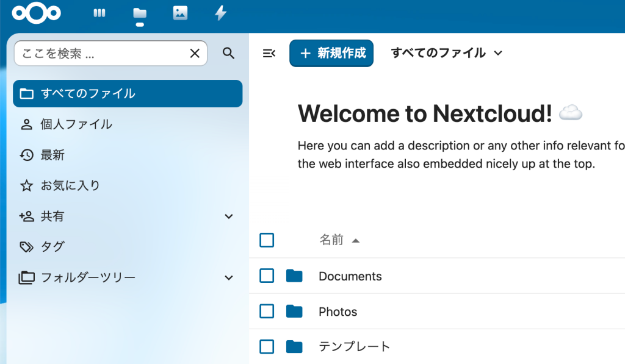This screenshot has width=625, height=364.
Task: Expand the 共有 section chevron
Action: tap(229, 216)
